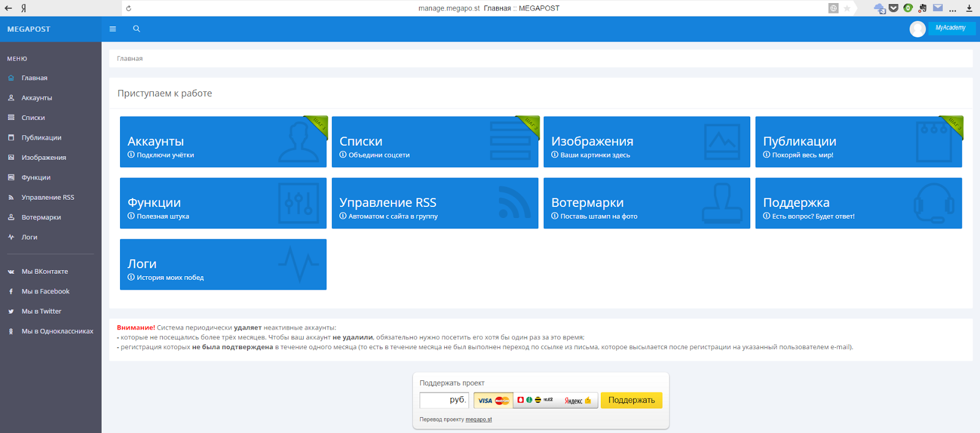The image size is (980, 433).
Task: Select the Яндекс payment option
Action: click(x=578, y=401)
